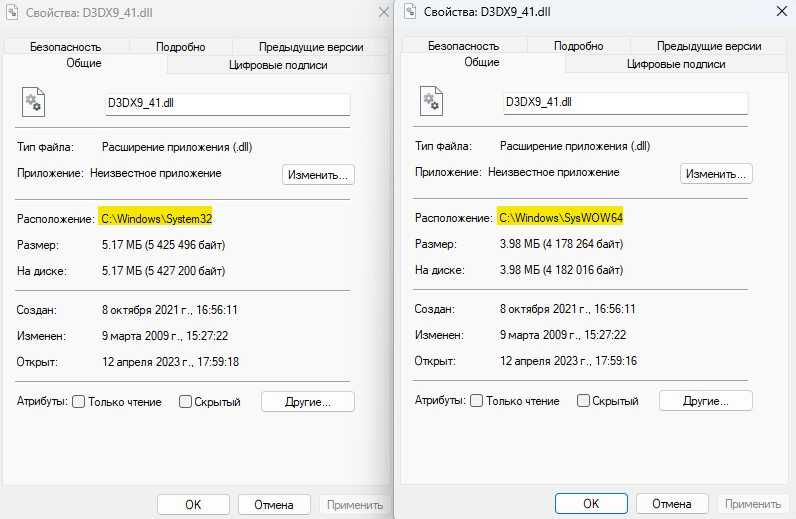Click Отмена in right window

[672, 504]
